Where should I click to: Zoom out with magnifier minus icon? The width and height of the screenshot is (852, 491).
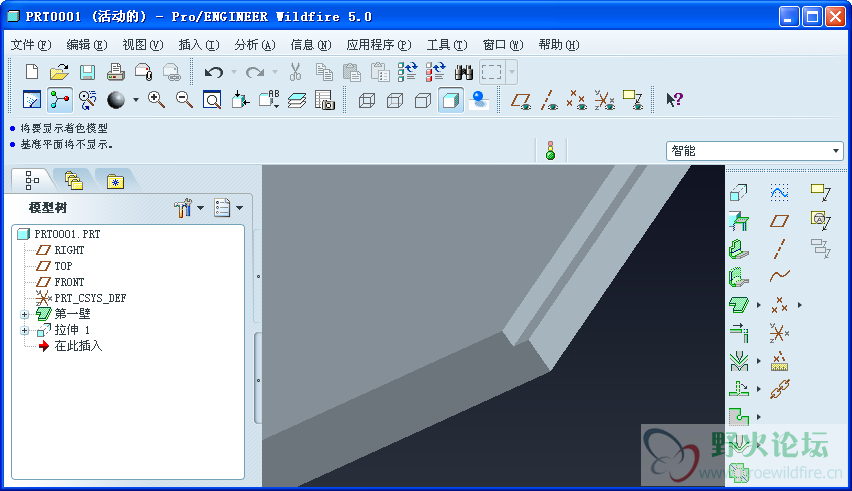point(185,100)
